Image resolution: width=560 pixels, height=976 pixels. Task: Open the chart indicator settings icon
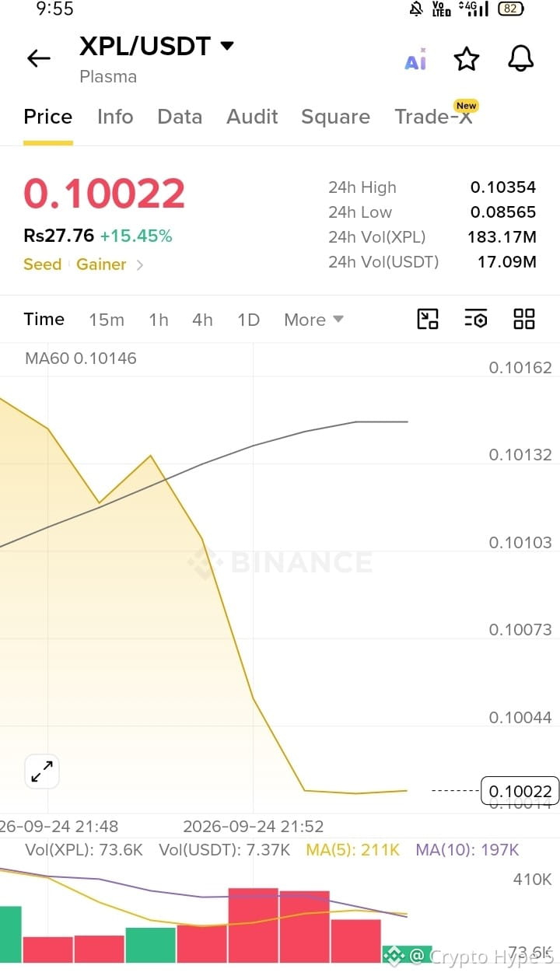click(475, 319)
